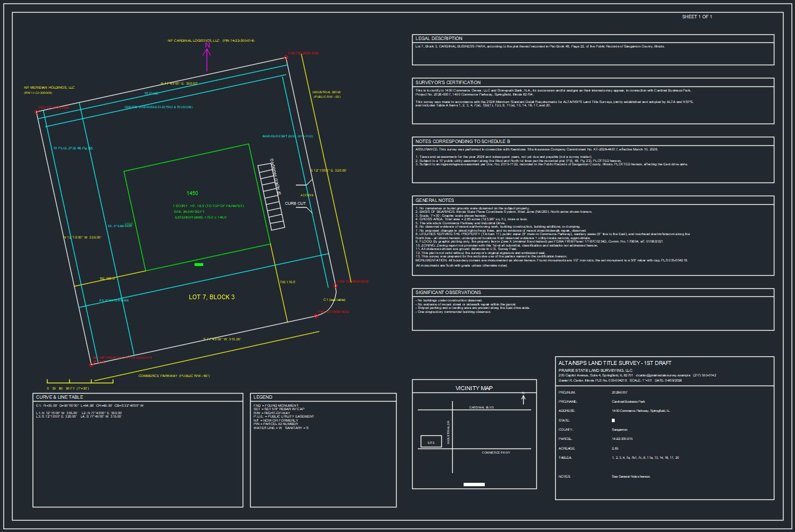Select the "Cardinal Business Park" project name value
Viewport: 795px width, 532px height.
point(627,402)
